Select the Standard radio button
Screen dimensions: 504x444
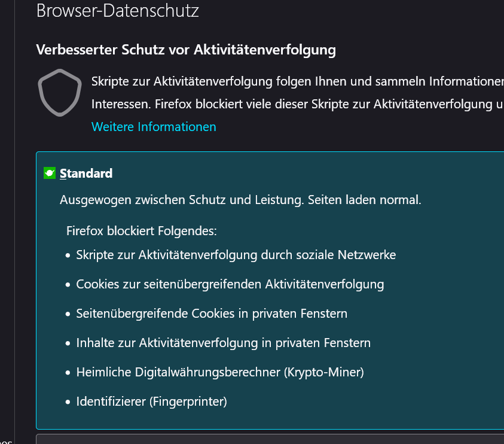coord(50,174)
